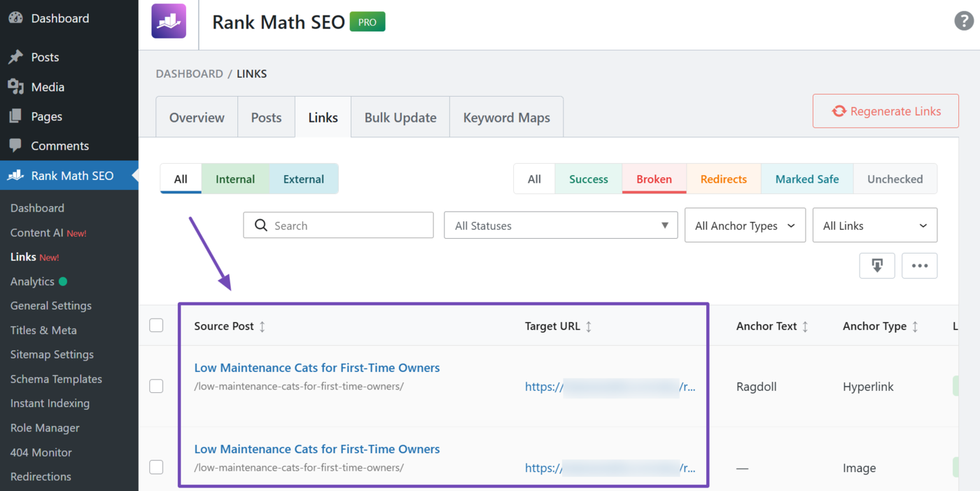Image resolution: width=980 pixels, height=491 pixels.
Task: Check the second row's selection checkbox
Action: (157, 467)
